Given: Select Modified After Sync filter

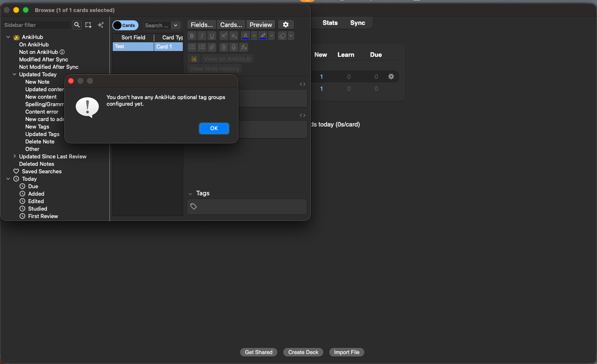Looking at the screenshot, I should coord(44,59).
